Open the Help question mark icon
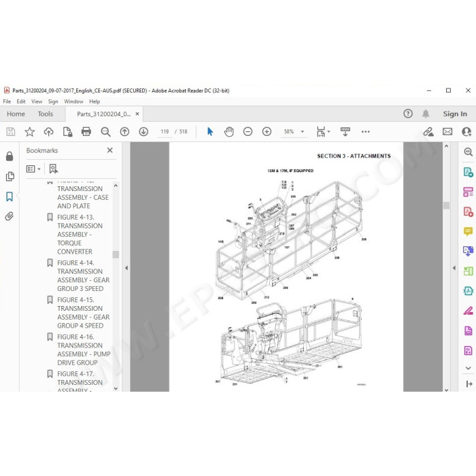476x476 pixels. [408, 114]
